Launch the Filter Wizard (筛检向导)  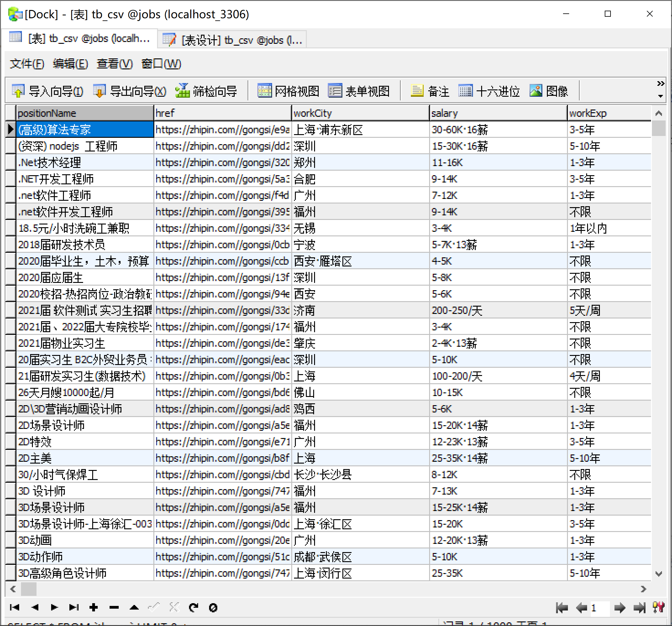point(207,90)
